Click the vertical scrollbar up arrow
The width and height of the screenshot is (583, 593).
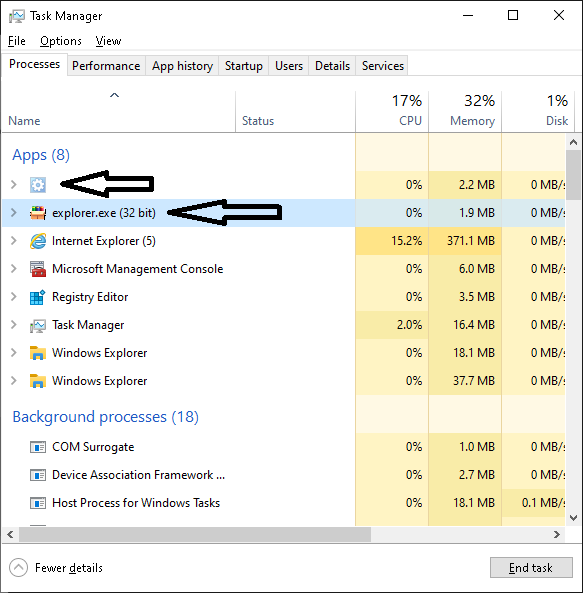click(573, 142)
